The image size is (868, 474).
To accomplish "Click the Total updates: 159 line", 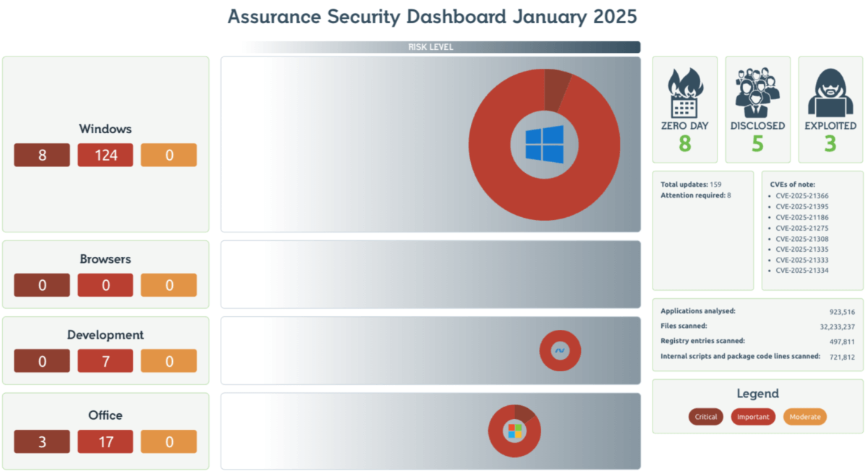I will click(691, 185).
